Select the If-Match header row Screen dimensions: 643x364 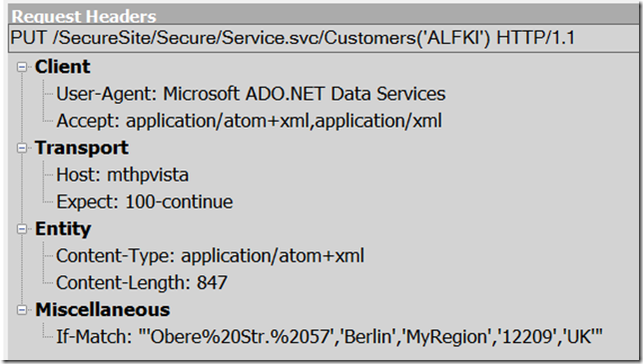(x=329, y=337)
